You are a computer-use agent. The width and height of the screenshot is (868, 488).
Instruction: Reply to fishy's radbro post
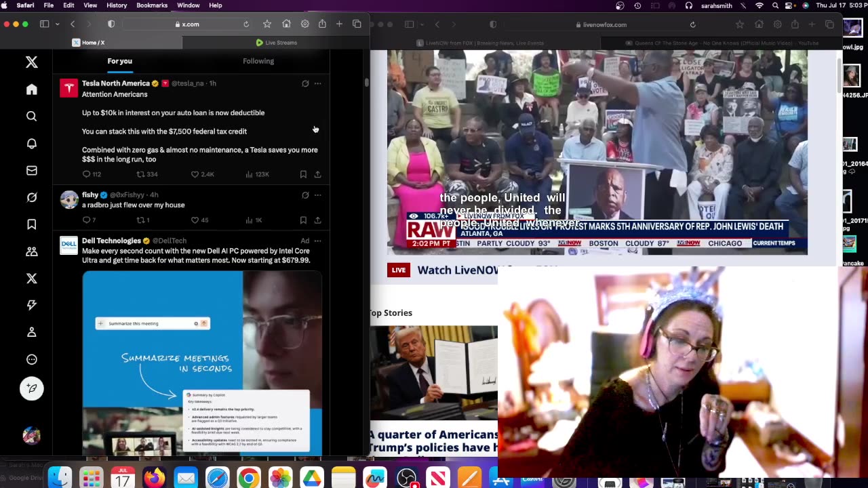86,220
